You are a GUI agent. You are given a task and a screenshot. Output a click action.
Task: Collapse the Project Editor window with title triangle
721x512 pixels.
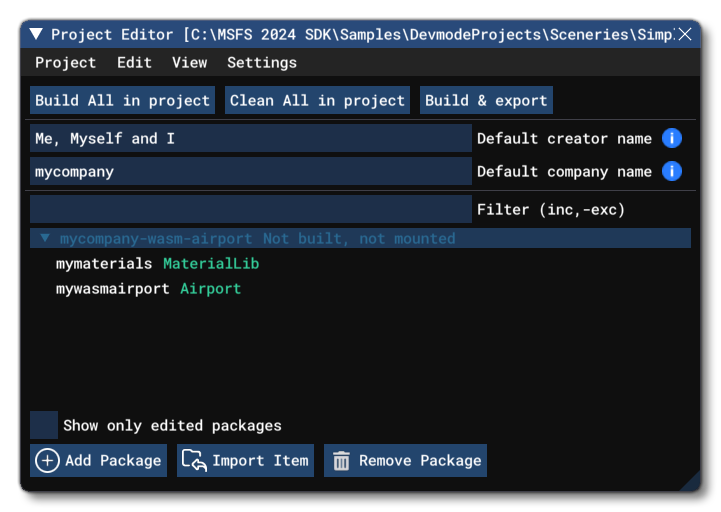tap(37, 34)
